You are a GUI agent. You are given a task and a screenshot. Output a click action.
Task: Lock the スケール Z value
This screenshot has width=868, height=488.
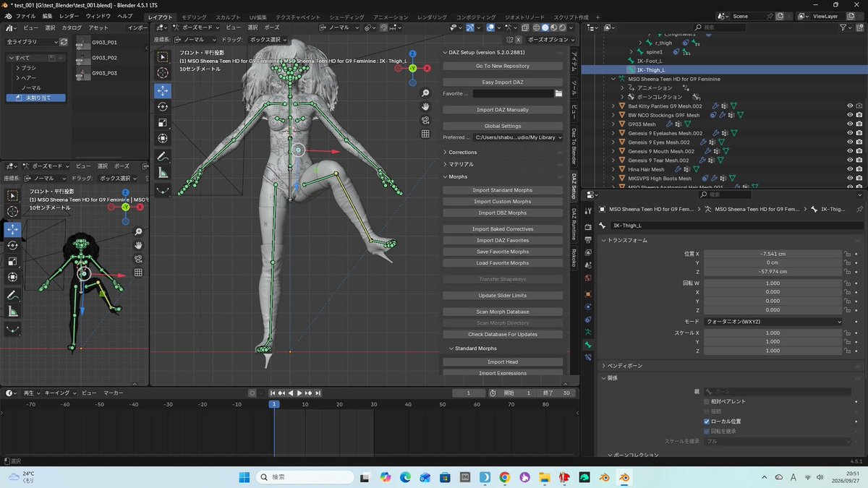(846, 351)
